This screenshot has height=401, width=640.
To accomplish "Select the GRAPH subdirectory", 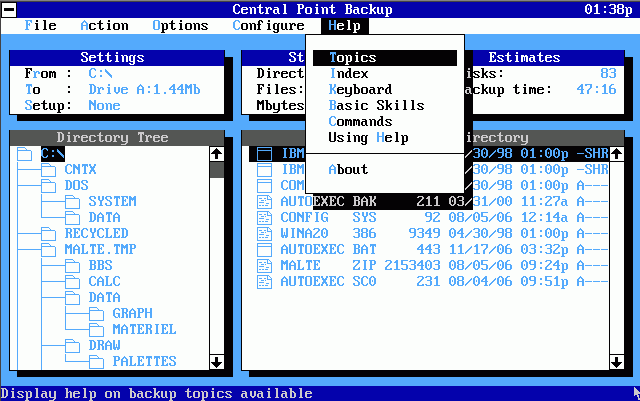I will click(x=132, y=314).
